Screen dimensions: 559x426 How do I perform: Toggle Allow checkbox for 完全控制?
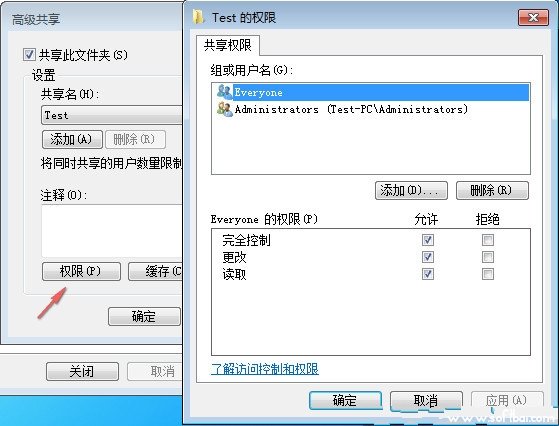point(427,240)
